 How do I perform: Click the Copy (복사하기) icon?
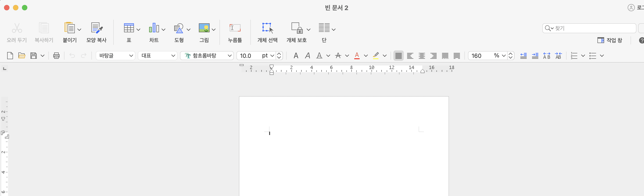coord(44,28)
